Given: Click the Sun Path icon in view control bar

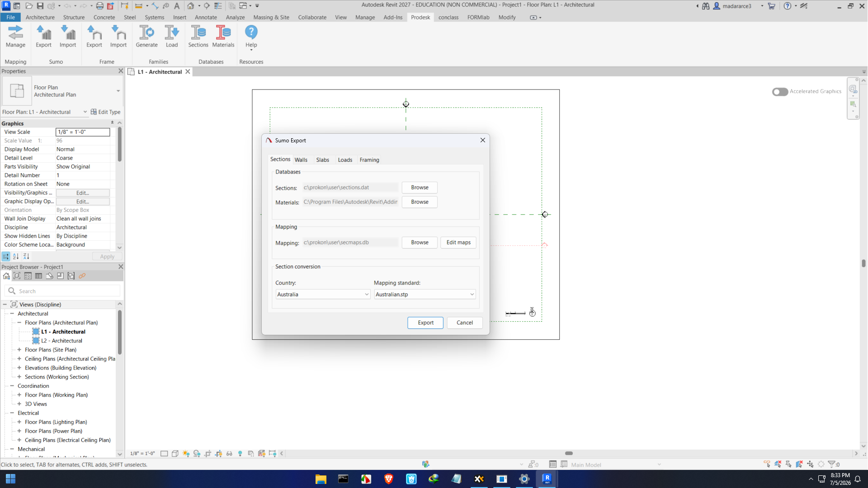Looking at the screenshot, I should [186, 453].
